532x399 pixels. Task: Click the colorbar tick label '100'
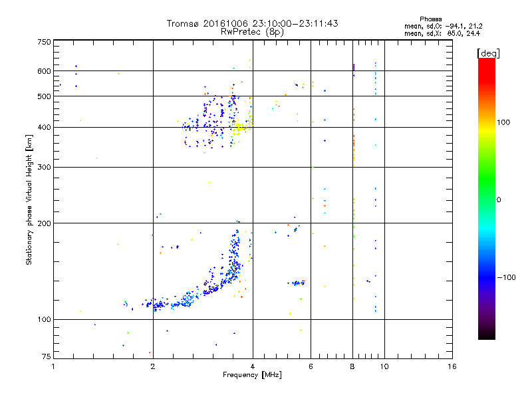point(503,122)
